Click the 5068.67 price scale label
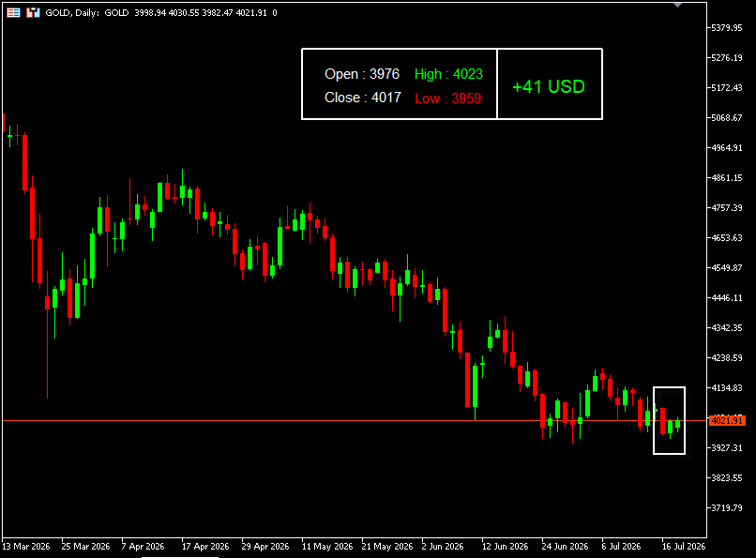Screen dimensions: 756x558 pyautogui.click(x=727, y=117)
